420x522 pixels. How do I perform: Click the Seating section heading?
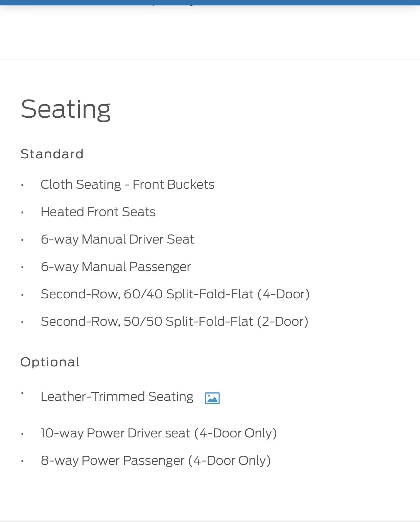66,110
